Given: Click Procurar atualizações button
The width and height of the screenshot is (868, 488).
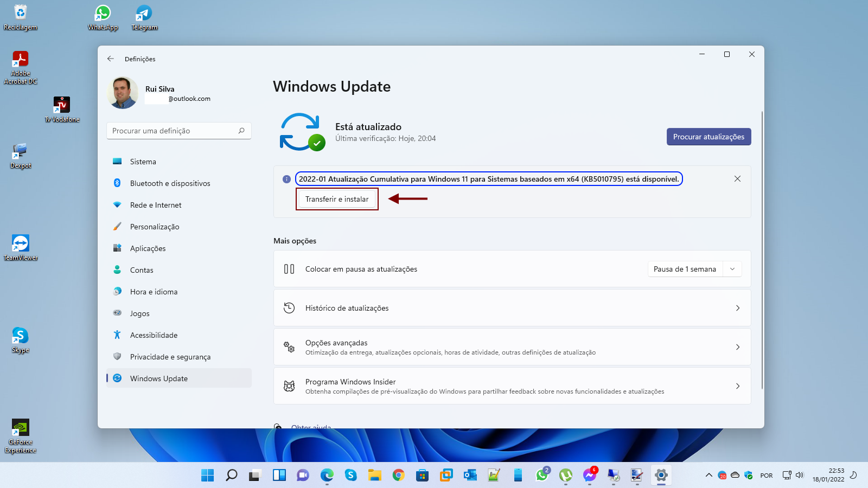Looking at the screenshot, I should (x=709, y=137).
